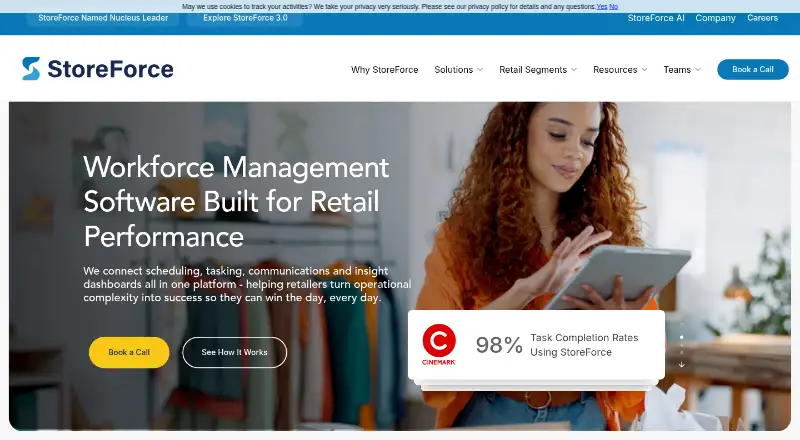Decline cookies with the No link
This screenshot has width=800, height=440.
tap(613, 7)
